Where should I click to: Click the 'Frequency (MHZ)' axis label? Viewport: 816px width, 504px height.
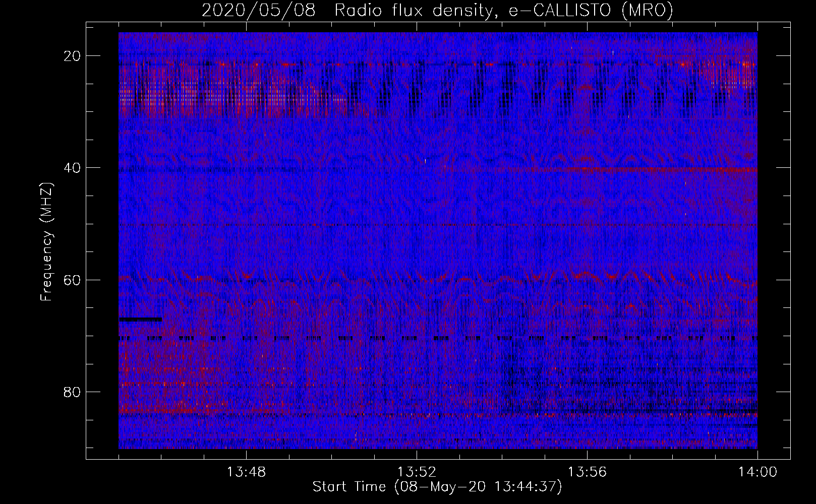tap(46, 242)
